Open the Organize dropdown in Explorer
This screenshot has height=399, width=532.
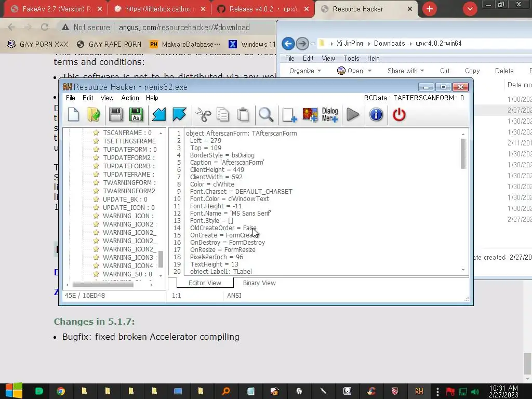[304, 71]
